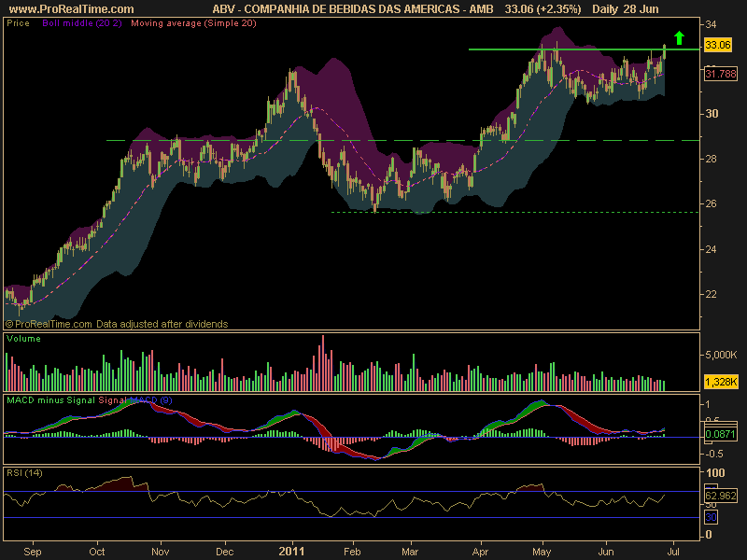Select the RSI (14) panel label
Image resolution: width=747 pixels, height=560 pixels.
24,473
